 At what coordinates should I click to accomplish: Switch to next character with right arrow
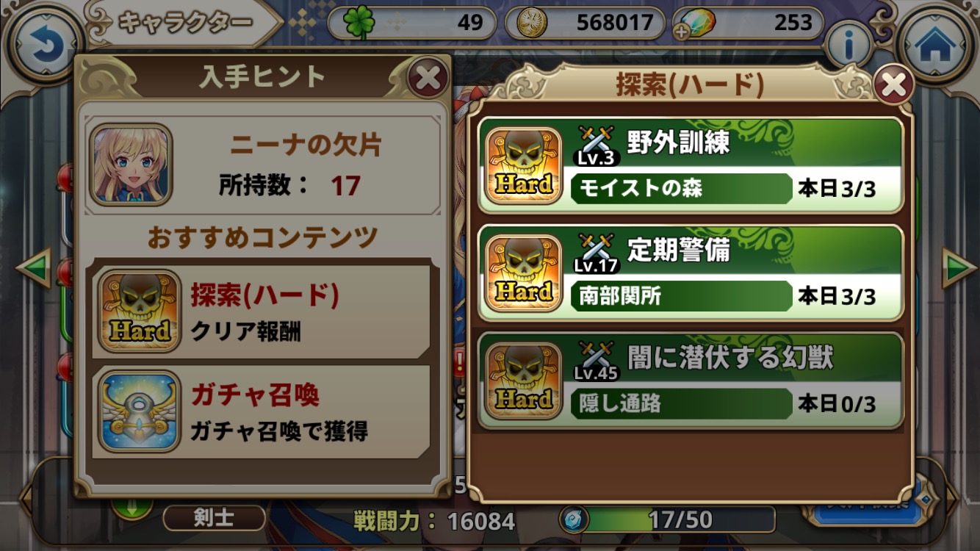click(x=959, y=267)
